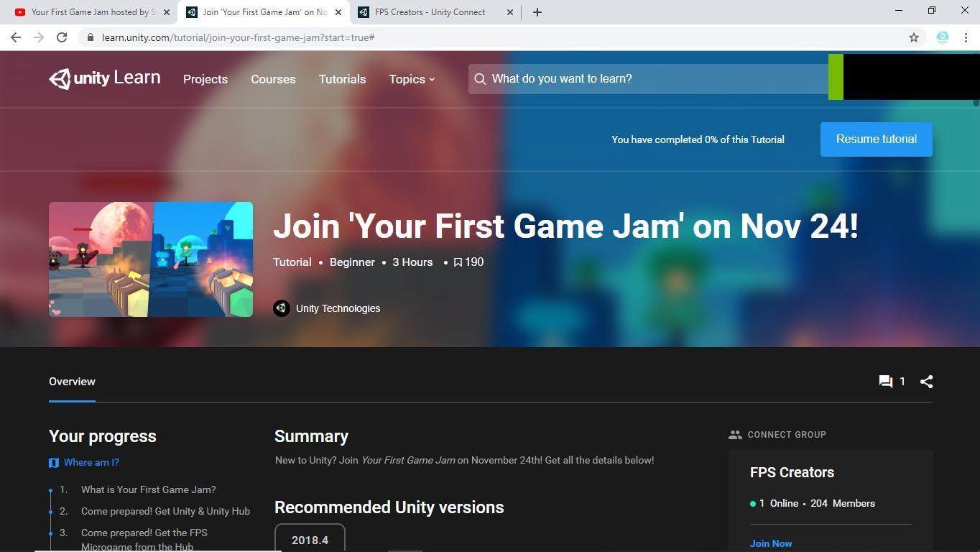Close the FPS Creators tab
The image size is (980, 552).
(x=510, y=12)
